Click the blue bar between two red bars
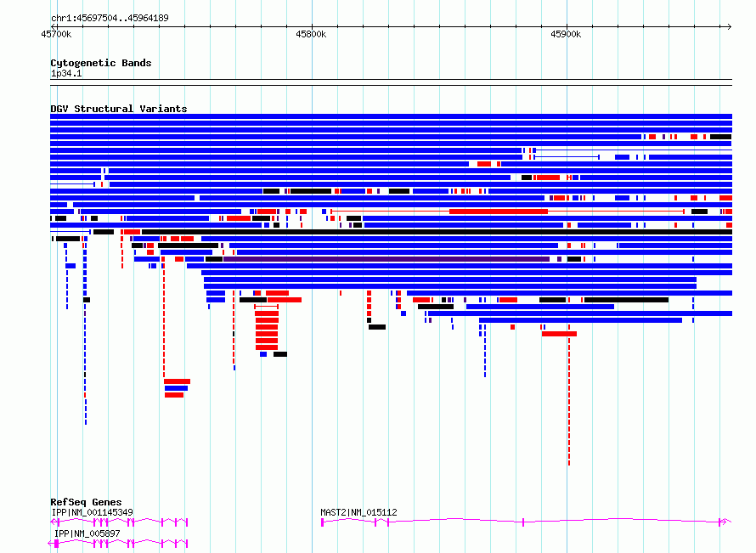The image size is (756, 553). 176,388
